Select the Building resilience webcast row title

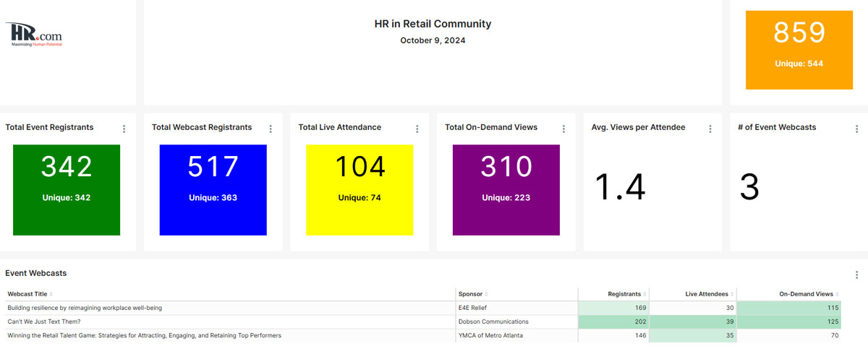click(x=85, y=308)
